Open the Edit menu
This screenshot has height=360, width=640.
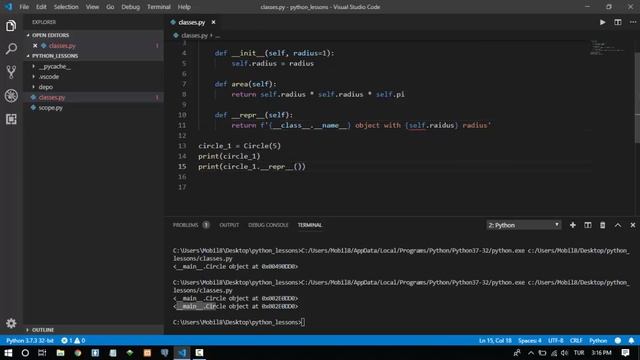point(41,7)
